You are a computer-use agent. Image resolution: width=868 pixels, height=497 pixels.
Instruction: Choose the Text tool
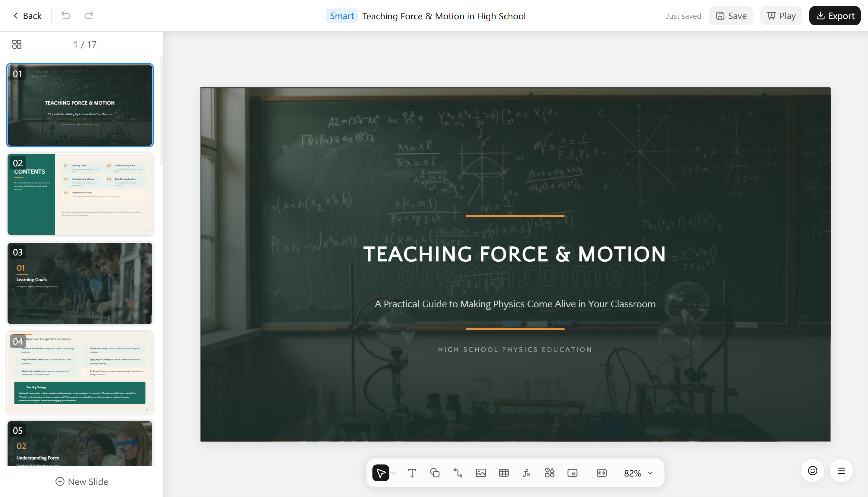tap(412, 473)
